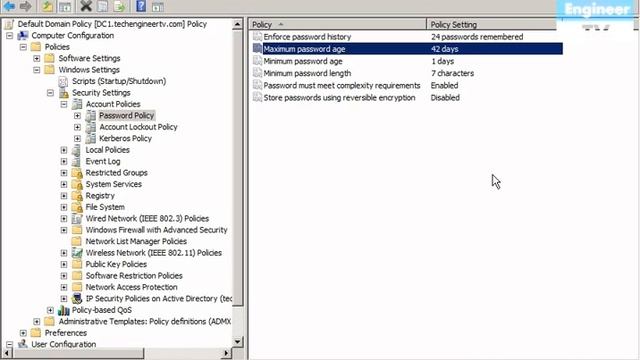Screen dimensions: 640x360
Task: Click the User Configuration icon
Action: pos(23,344)
